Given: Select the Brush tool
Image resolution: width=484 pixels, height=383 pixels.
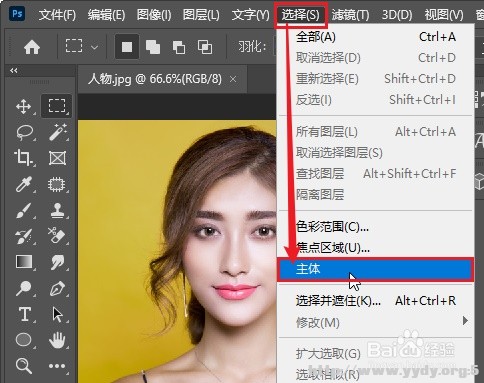Looking at the screenshot, I should (24, 210).
